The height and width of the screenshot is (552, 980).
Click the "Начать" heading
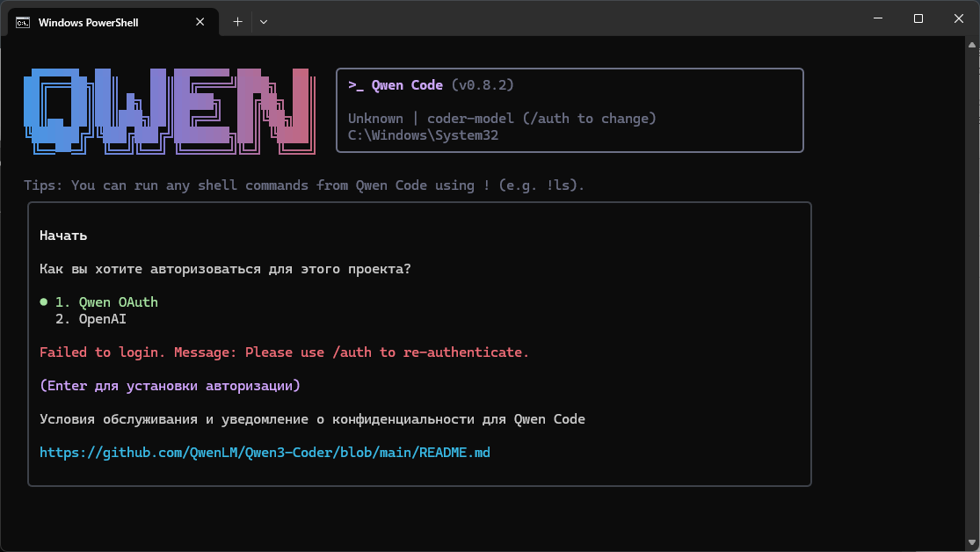63,236
